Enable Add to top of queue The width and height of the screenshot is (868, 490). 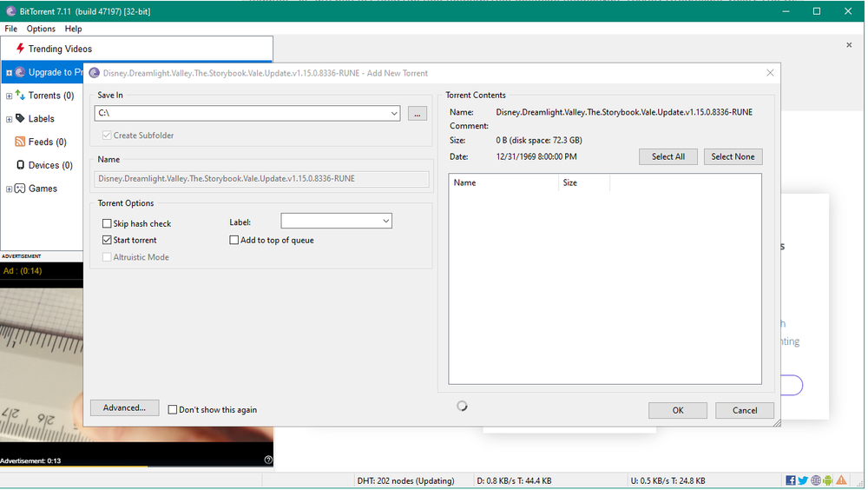click(x=234, y=240)
